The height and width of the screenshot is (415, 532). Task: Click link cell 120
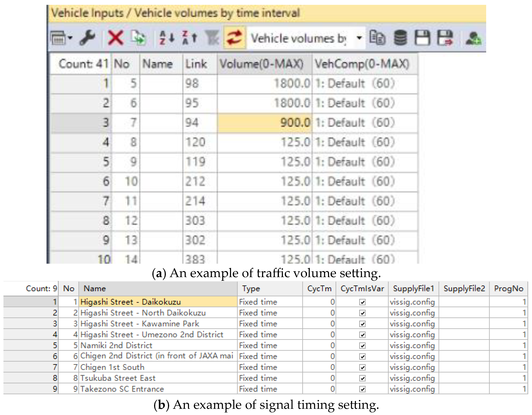click(200, 143)
